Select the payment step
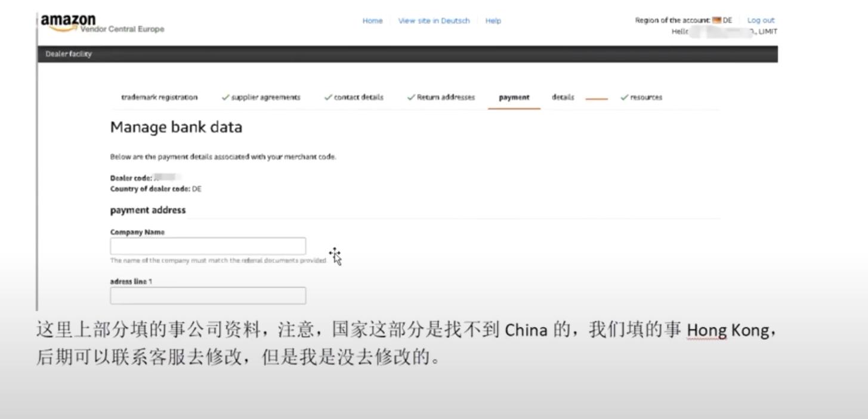Screen dimensions: 868x419 [x=514, y=97]
